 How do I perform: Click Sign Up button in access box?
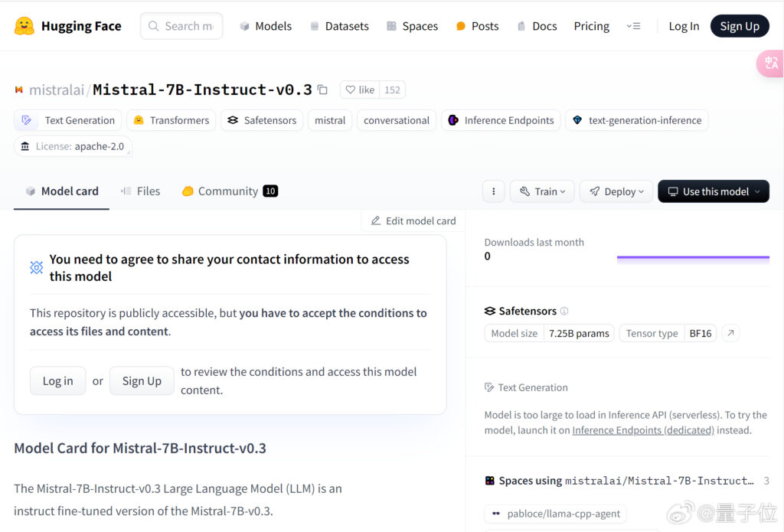[142, 381]
